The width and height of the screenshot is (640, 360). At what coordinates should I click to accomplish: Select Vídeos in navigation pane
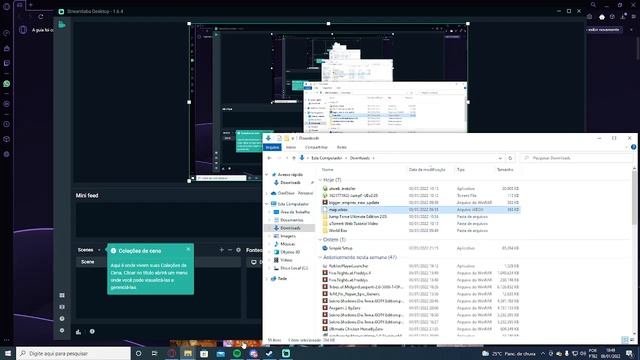(283, 260)
